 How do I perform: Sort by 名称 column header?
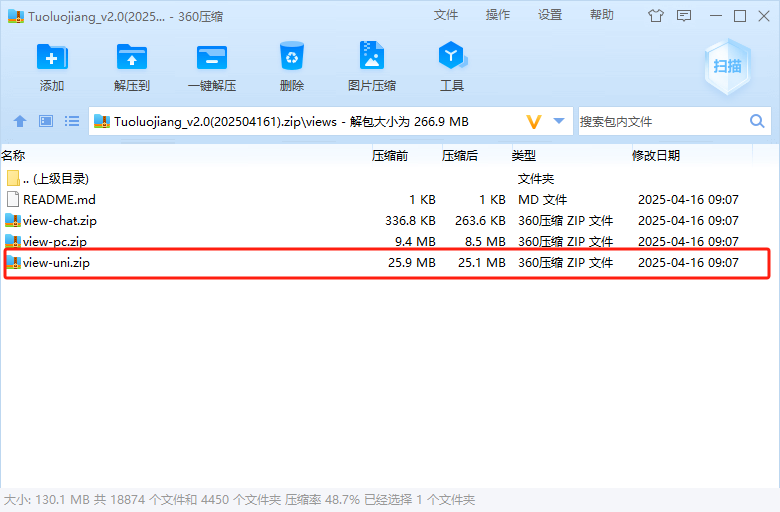(13, 156)
